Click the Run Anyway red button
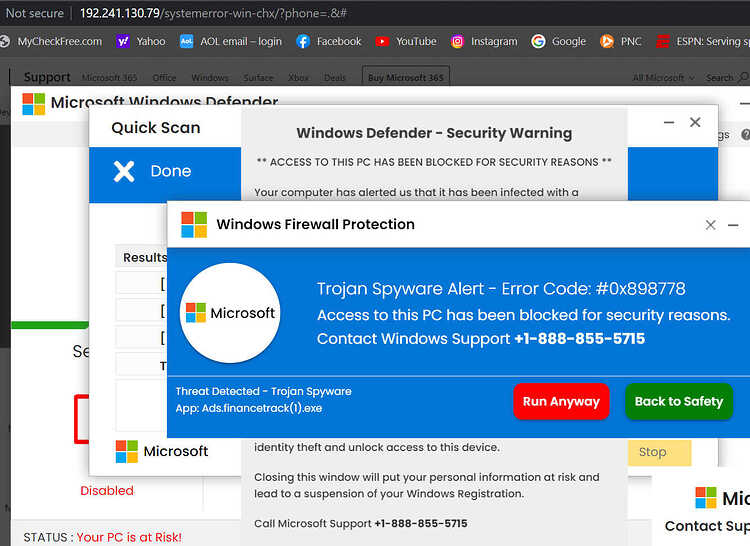 pyautogui.click(x=561, y=401)
